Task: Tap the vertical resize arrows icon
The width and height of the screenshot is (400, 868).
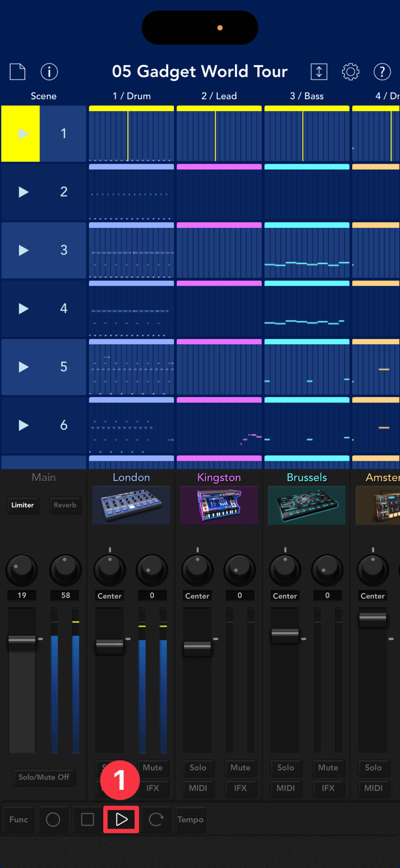Action: coord(319,72)
